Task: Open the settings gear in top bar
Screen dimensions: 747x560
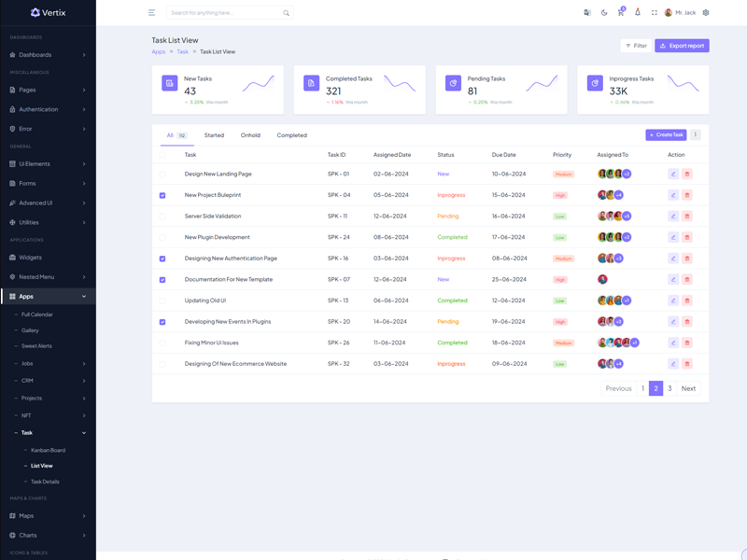Action: [706, 13]
